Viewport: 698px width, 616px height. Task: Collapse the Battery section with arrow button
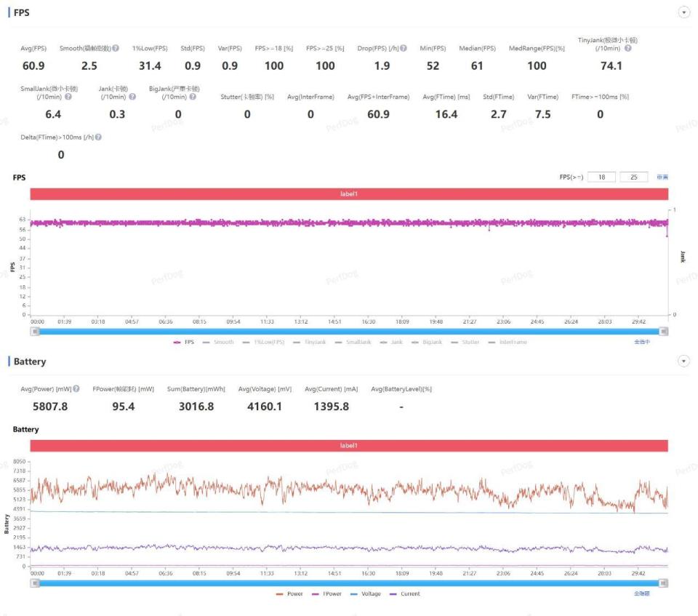pyautogui.click(x=683, y=361)
